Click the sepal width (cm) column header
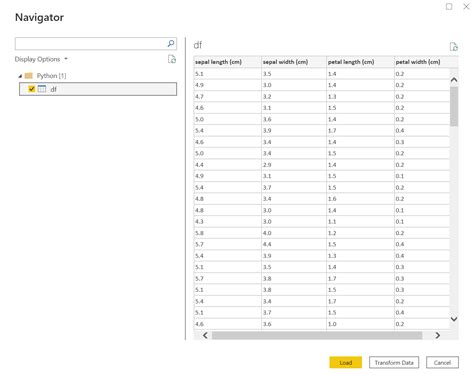Image resolution: width=474 pixels, height=377 pixels. 294,62
